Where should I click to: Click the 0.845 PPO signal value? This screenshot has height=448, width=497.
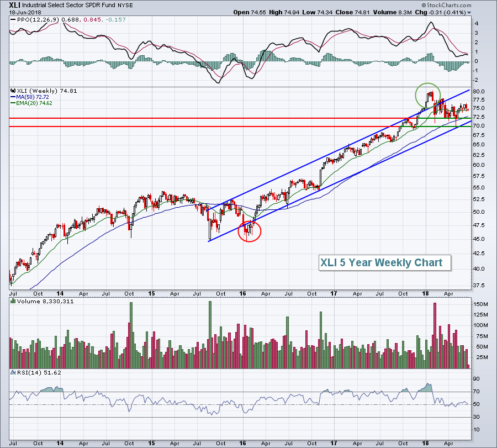(x=92, y=20)
